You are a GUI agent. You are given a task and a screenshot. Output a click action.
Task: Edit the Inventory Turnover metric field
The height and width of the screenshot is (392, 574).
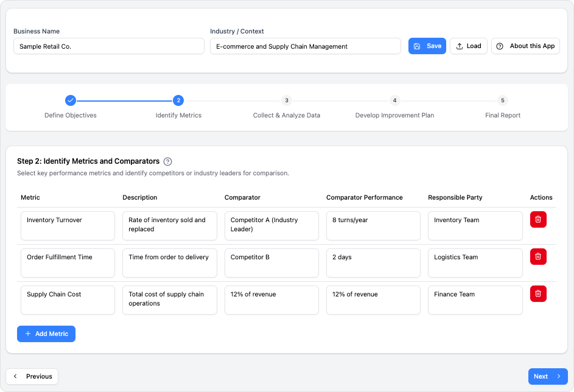[68, 226]
